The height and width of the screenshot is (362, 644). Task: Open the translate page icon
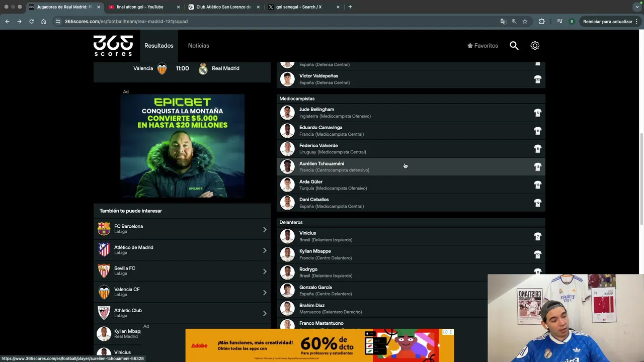click(503, 22)
